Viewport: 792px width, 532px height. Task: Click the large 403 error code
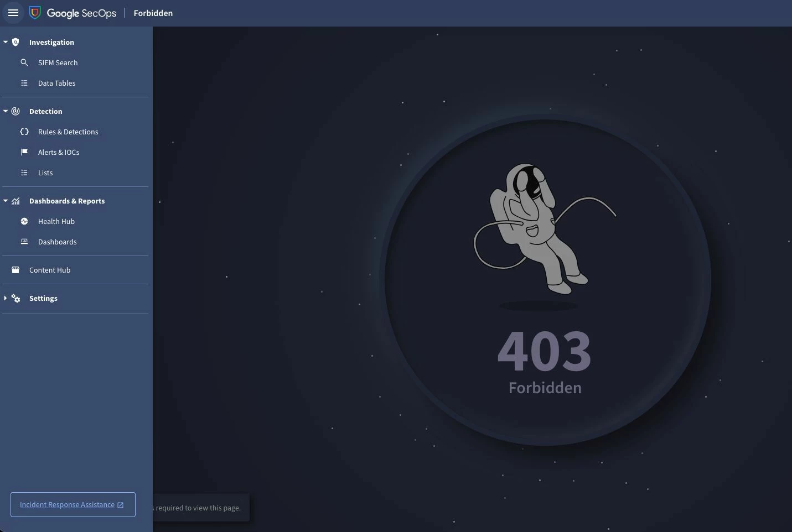[x=545, y=351]
